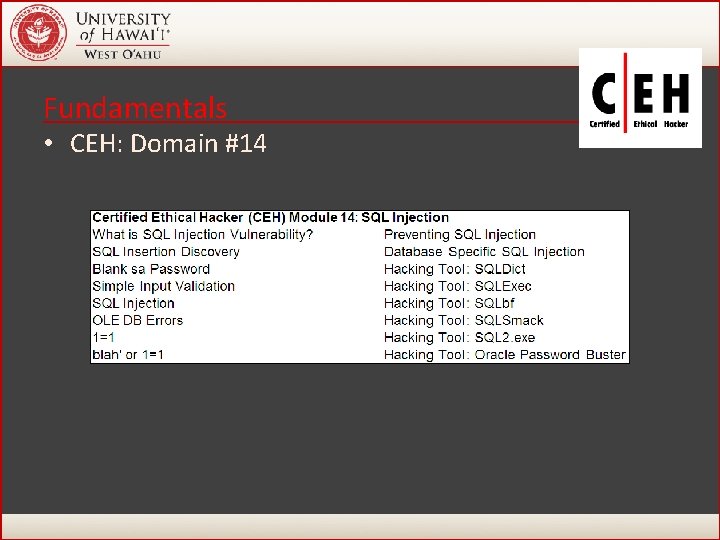Click 'Hacking Tool: SQL2.exe' entry

pos(460,338)
